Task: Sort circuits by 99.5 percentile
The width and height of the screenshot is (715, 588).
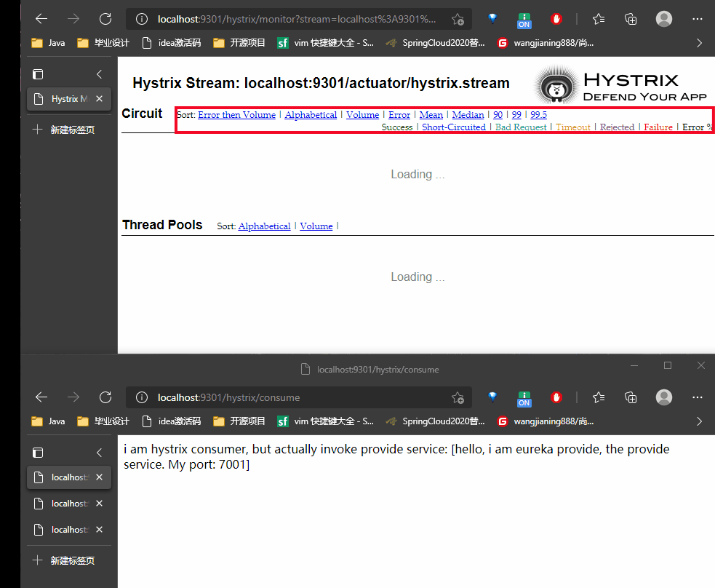Action: click(x=538, y=115)
